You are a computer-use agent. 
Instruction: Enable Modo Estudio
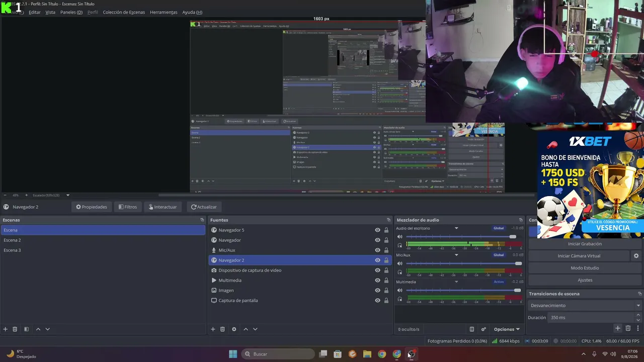[x=585, y=268]
